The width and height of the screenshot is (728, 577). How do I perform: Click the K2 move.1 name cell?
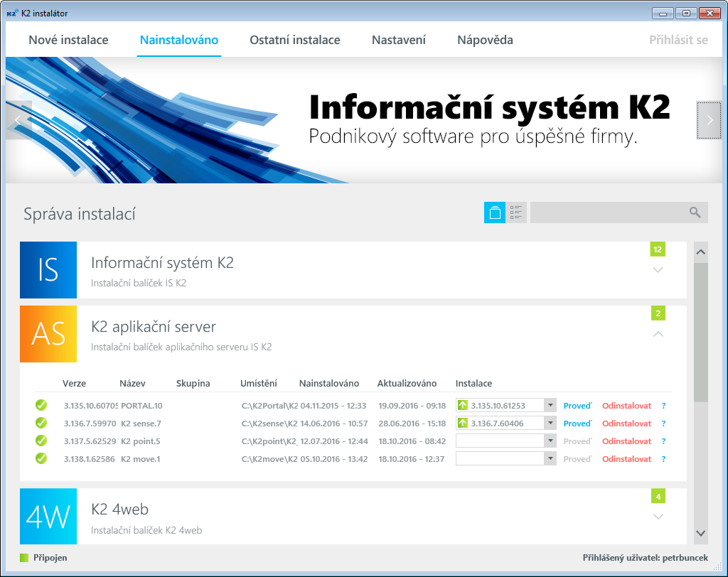coord(141,459)
